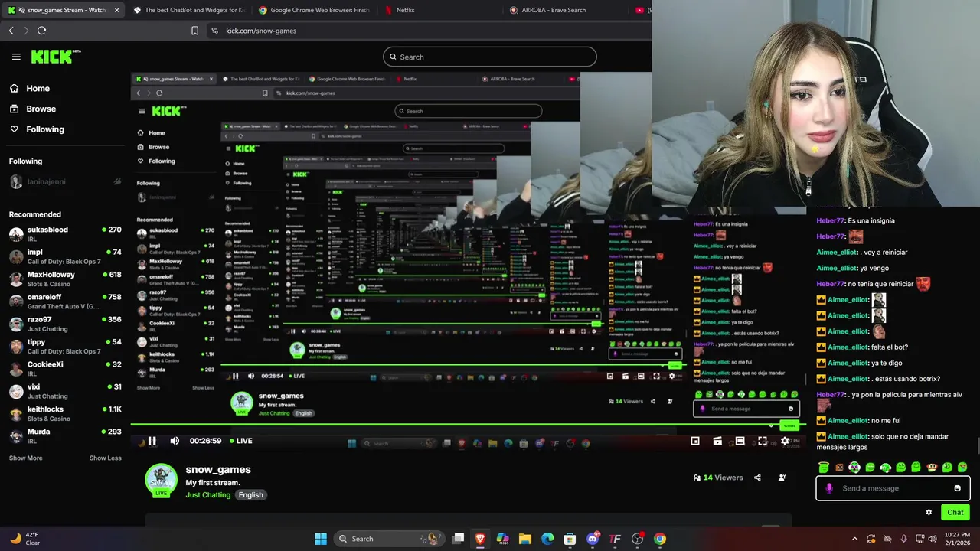Open Microsoft Edge from taskbar
Viewport: 980px width, 551px height.
(547, 539)
